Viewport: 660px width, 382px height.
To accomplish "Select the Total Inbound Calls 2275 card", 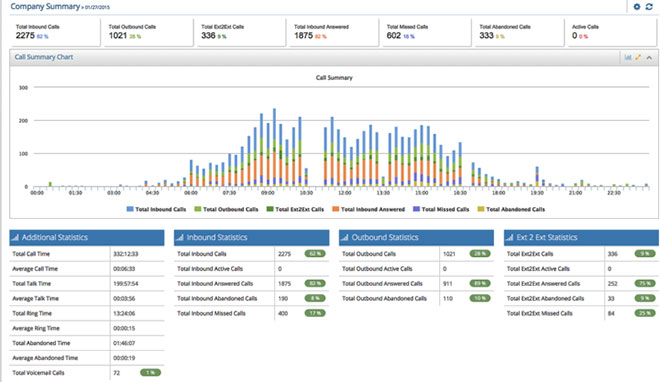I will [56, 32].
